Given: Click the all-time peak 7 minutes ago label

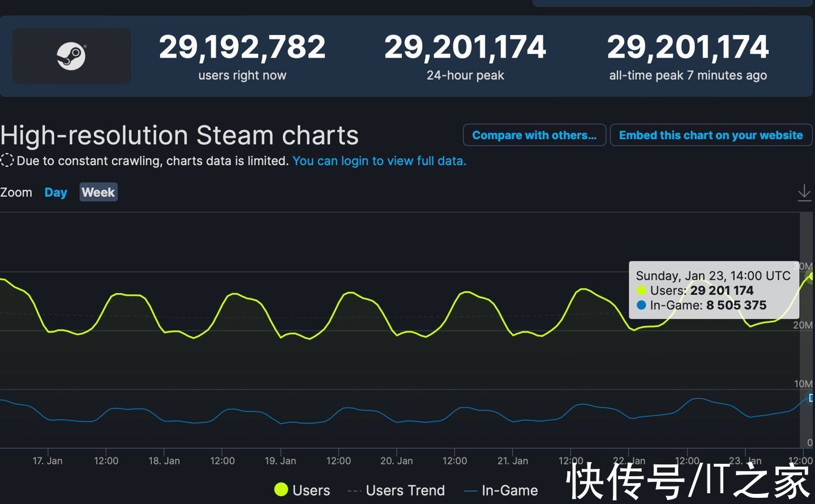Looking at the screenshot, I should coord(688,75).
